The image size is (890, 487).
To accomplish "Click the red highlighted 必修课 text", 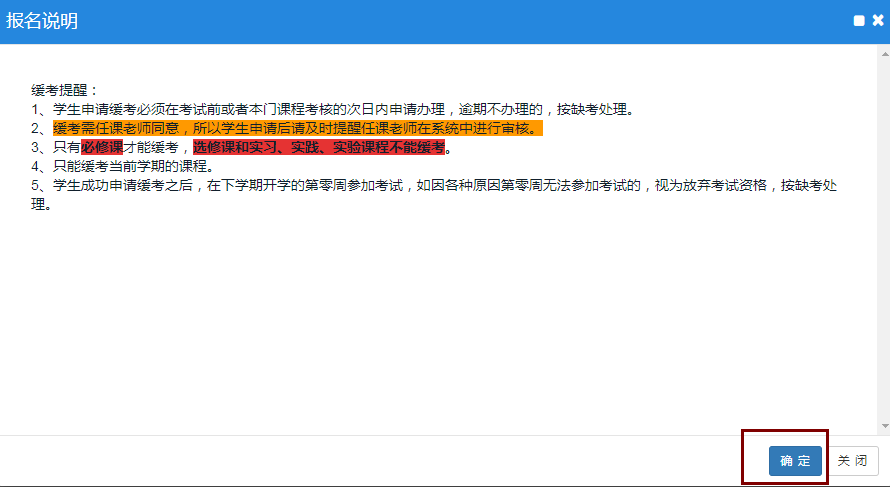I will [x=102, y=147].
